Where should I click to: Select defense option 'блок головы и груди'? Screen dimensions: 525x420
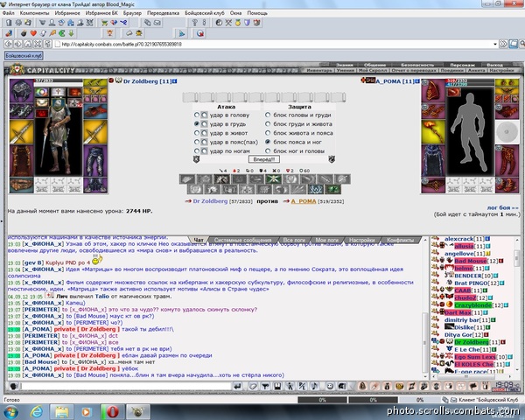[268, 115]
